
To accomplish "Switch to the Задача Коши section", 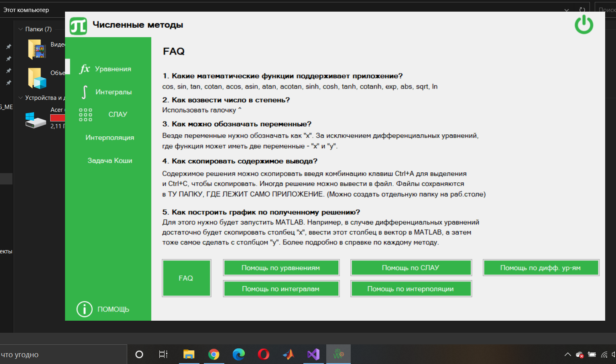I will [x=109, y=160].
